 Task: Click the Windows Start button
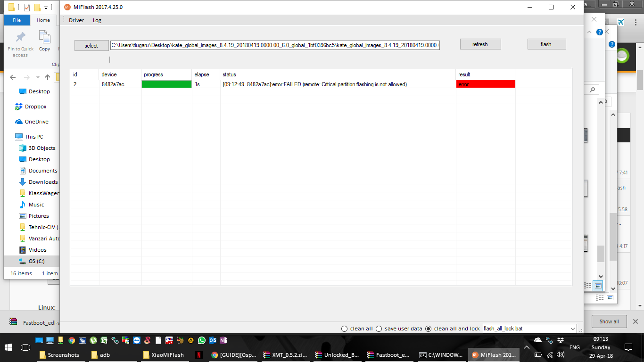tap(8, 347)
